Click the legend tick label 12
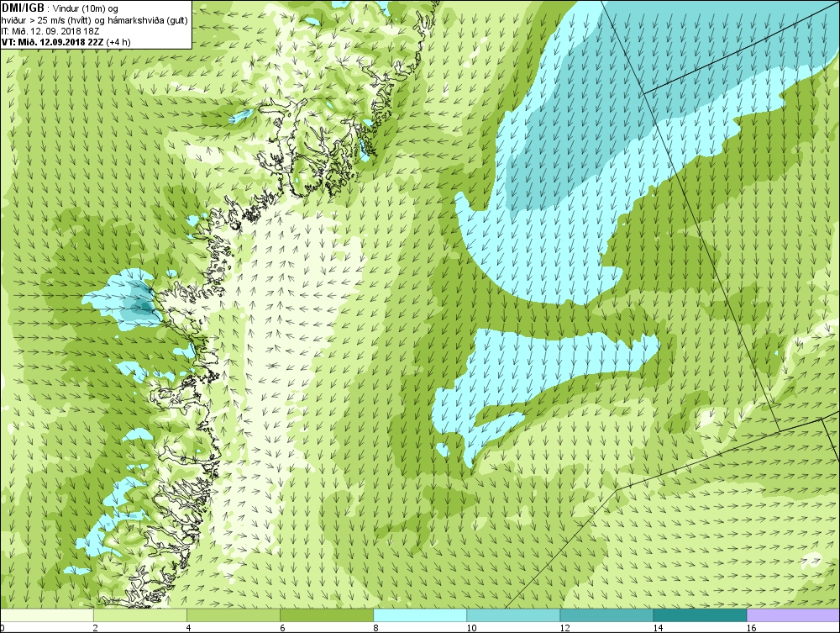The image size is (840, 633). pyautogui.click(x=564, y=628)
